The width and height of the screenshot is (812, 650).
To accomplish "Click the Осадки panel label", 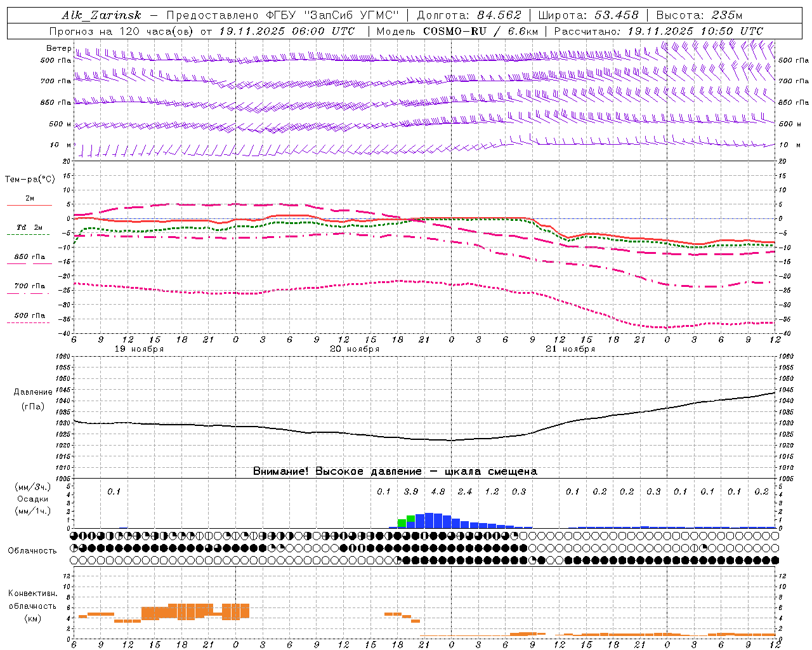I will point(33,499).
